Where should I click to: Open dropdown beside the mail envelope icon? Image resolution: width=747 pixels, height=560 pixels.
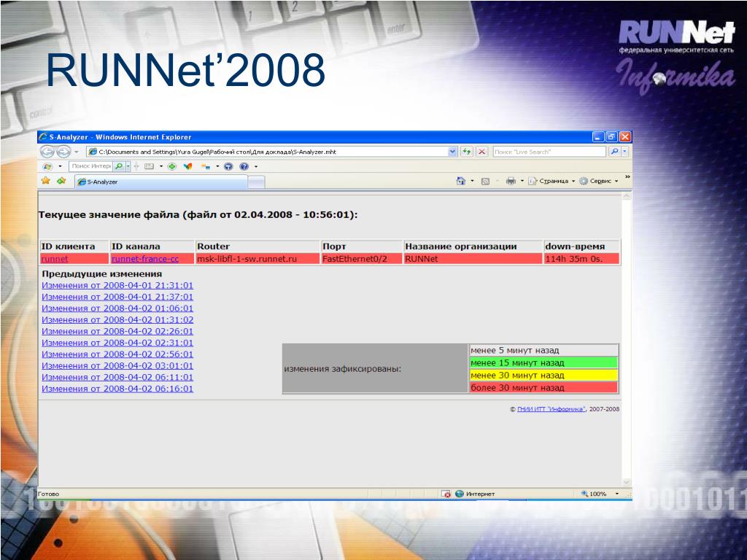[x=161, y=167]
